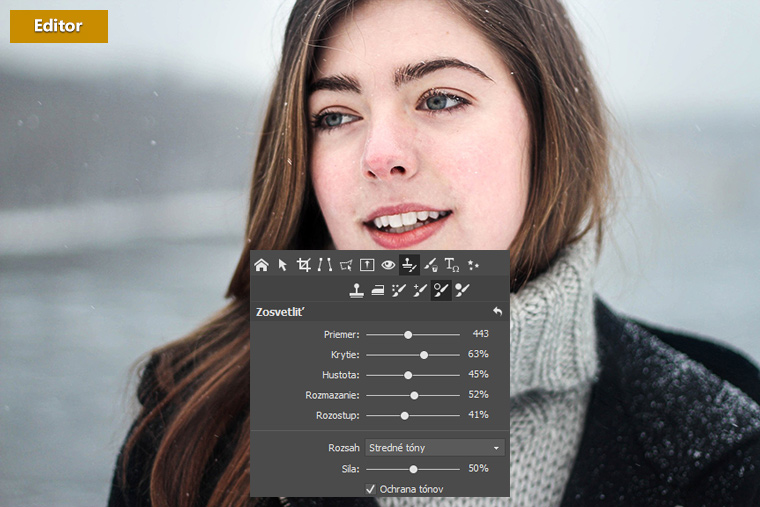Click the Rozmazanie: label
This screenshot has height=507, width=760.
pyautogui.click(x=332, y=395)
